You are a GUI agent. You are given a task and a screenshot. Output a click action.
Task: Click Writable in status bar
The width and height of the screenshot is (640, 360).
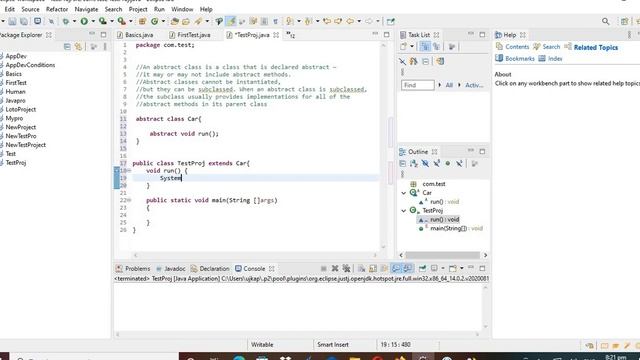click(262, 345)
